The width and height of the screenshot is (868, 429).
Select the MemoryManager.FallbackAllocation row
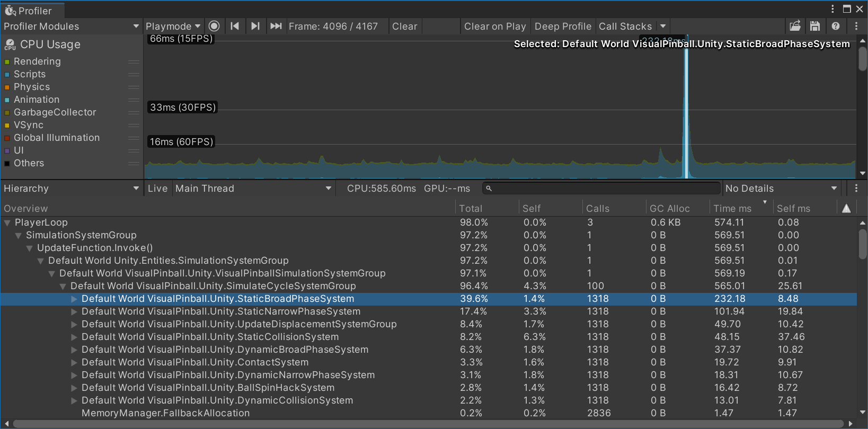(428, 413)
